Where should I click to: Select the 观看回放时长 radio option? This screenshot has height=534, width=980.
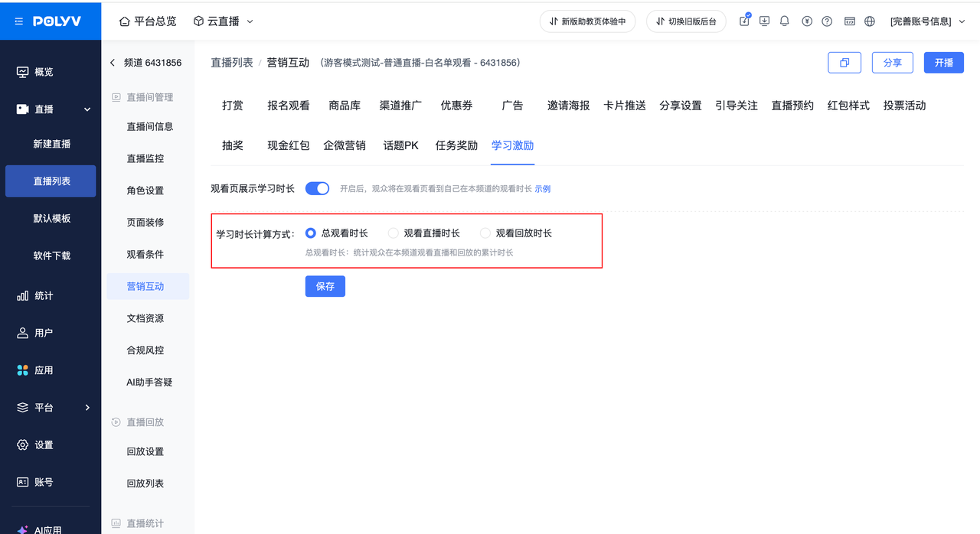click(485, 233)
